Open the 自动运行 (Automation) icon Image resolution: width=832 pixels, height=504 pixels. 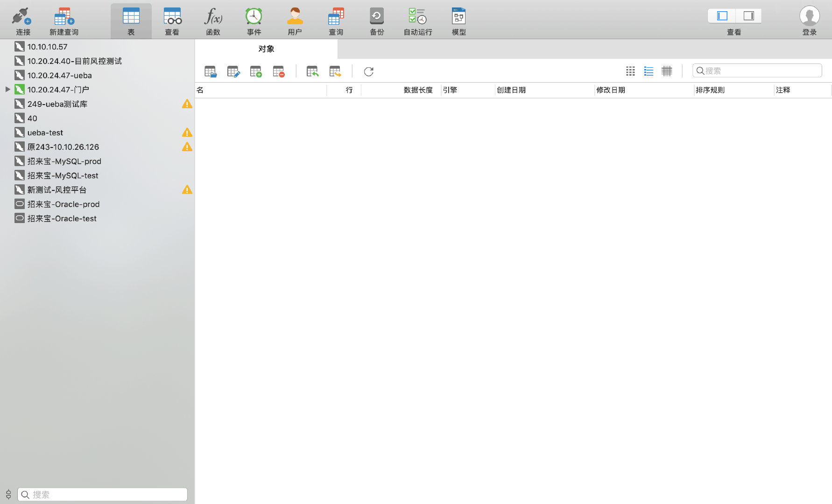(x=417, y=17)
